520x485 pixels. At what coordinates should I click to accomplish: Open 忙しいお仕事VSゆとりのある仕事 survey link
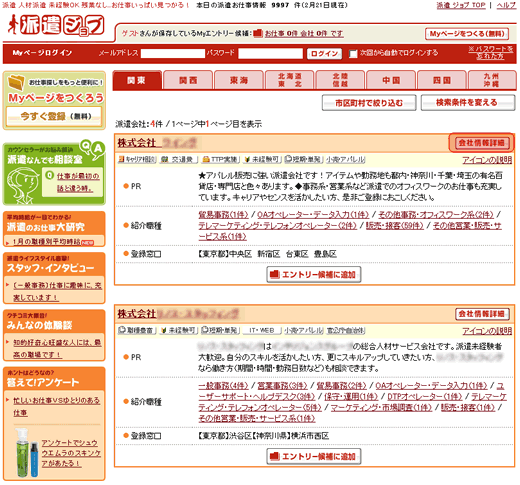pos(56,406)
